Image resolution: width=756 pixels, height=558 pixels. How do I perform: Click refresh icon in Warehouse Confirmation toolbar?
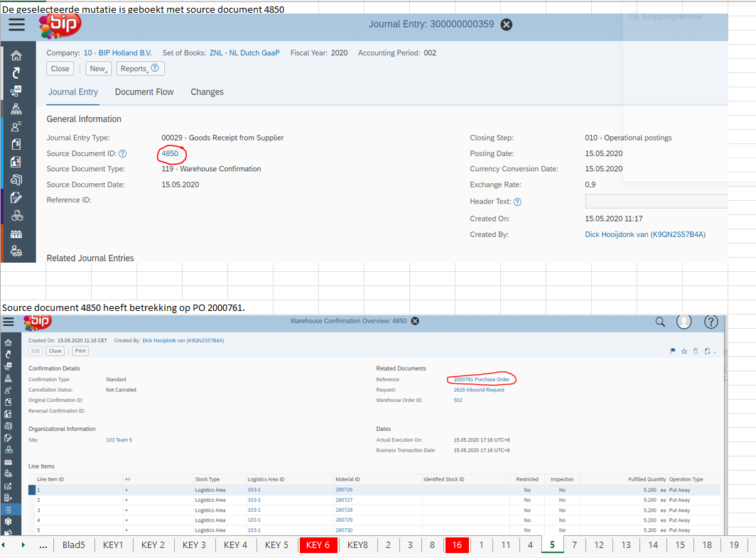(x=696, y=351)
